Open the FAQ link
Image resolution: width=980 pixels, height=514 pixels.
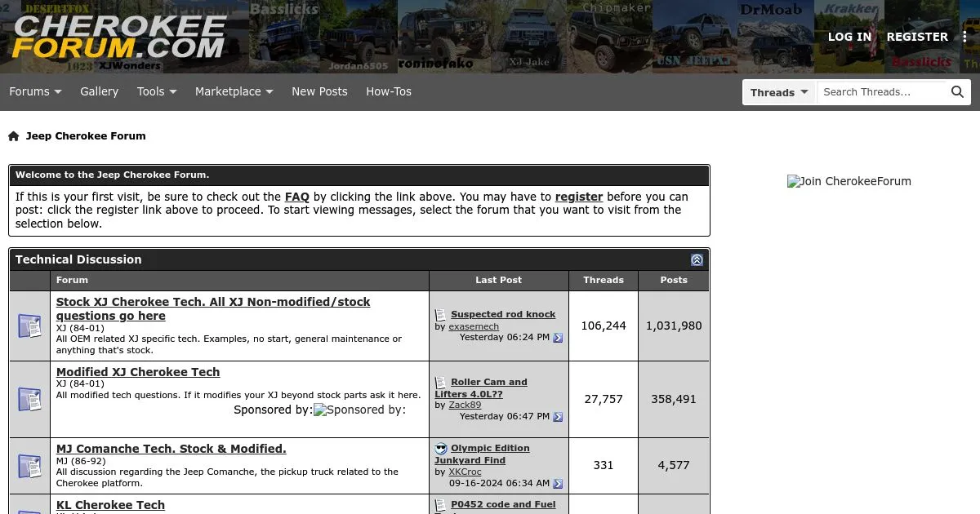coord(296,197)
